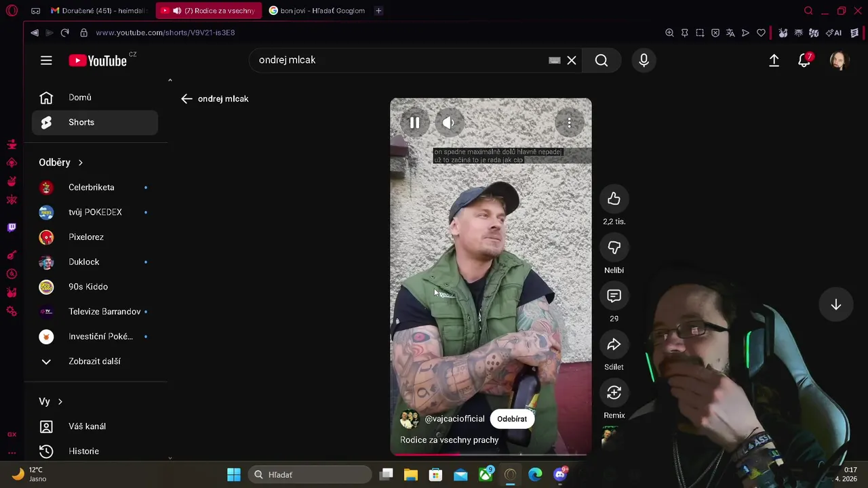Switch to bon jovi Google tab
The width and height of the screenshot is (868, 488).
click(317, 11)
